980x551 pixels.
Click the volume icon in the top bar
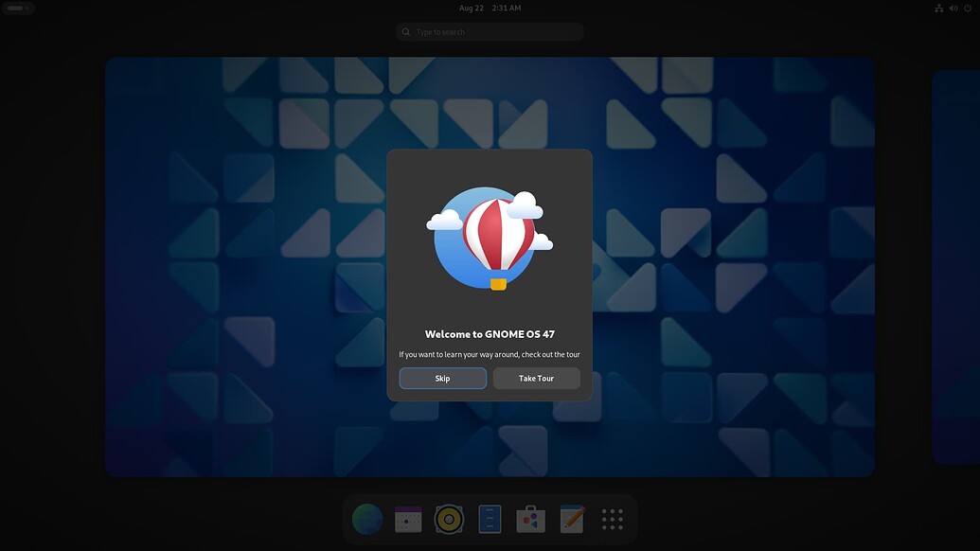tap(952, 8)
